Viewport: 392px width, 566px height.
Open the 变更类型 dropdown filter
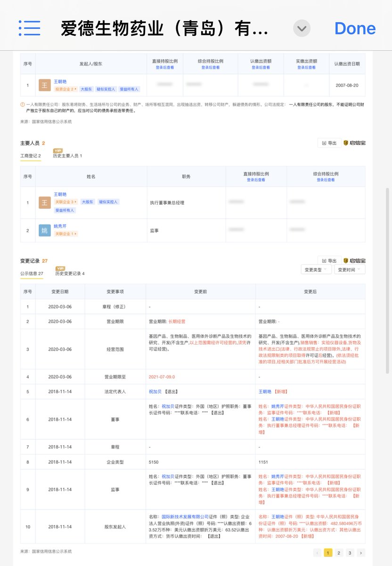click(316, 270)
